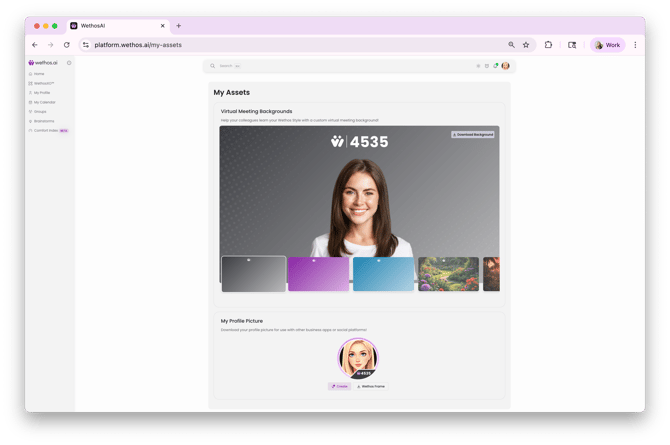Navigate to Groups in sidebar
This screenshot has width=670, height=445.
point(40,111)
